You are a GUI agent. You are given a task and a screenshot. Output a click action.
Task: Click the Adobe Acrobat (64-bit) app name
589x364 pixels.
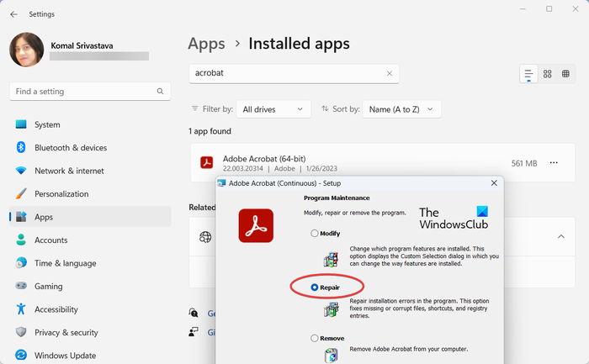point(264,159)
